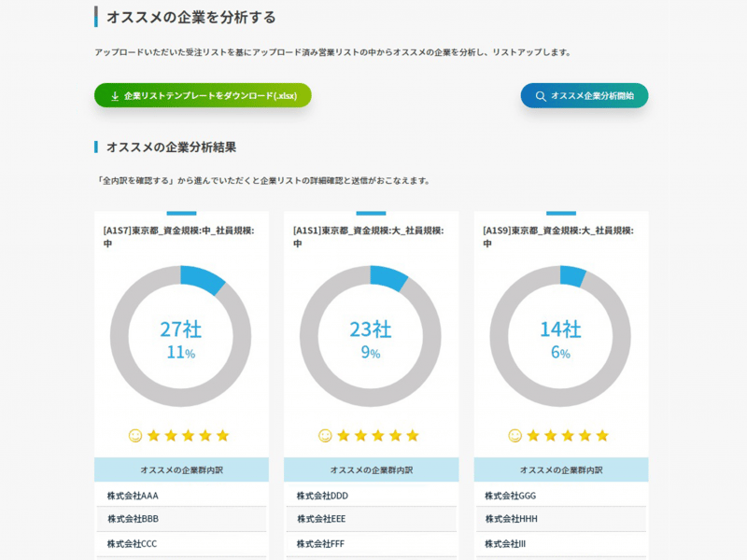Viewport: 747px width, 560px height.
Task: Click the 27社 count text
Action: point(180,329)
